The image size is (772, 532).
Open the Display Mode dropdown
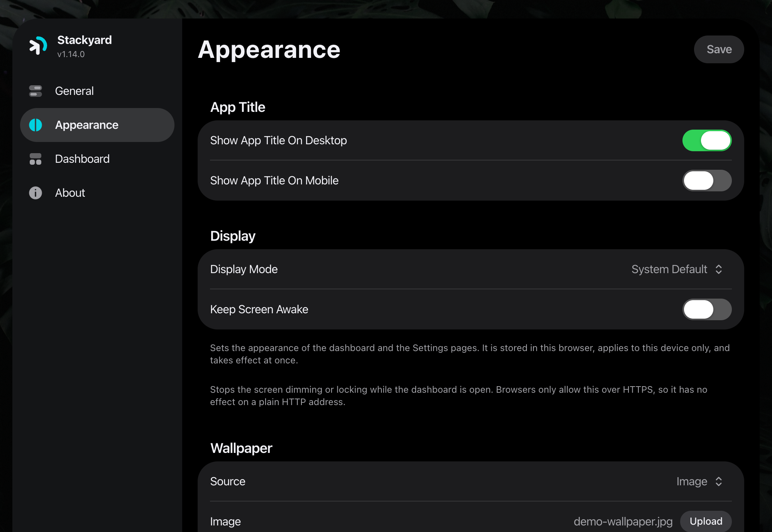pyautogui.click(x=677, y=269)
